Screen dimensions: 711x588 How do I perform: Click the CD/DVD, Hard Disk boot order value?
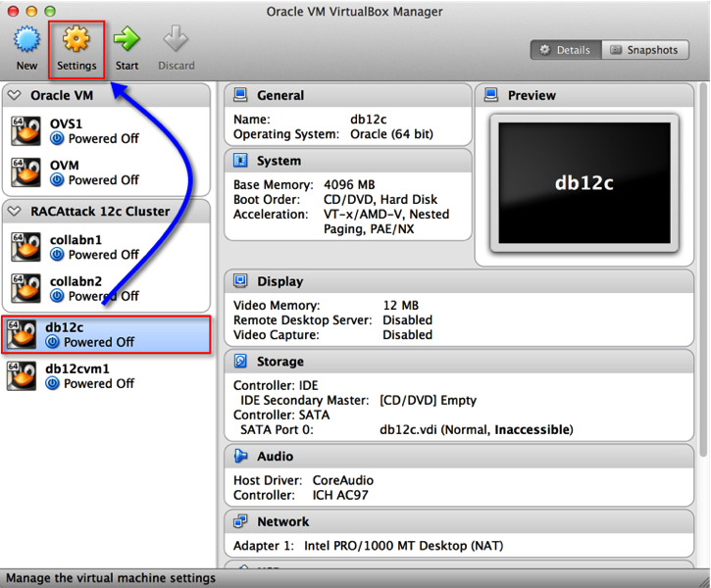click(x=381, y=199)
